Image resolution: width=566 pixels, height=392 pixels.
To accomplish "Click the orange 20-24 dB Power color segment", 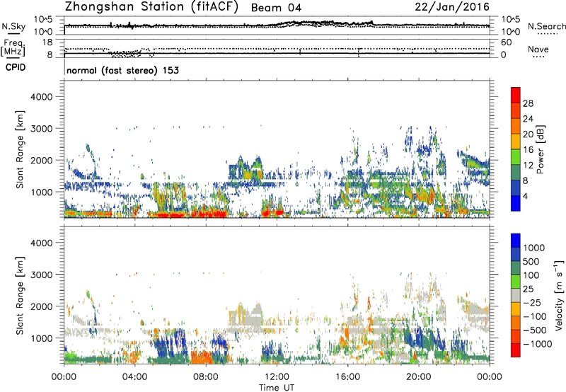I will coord(516,126).
